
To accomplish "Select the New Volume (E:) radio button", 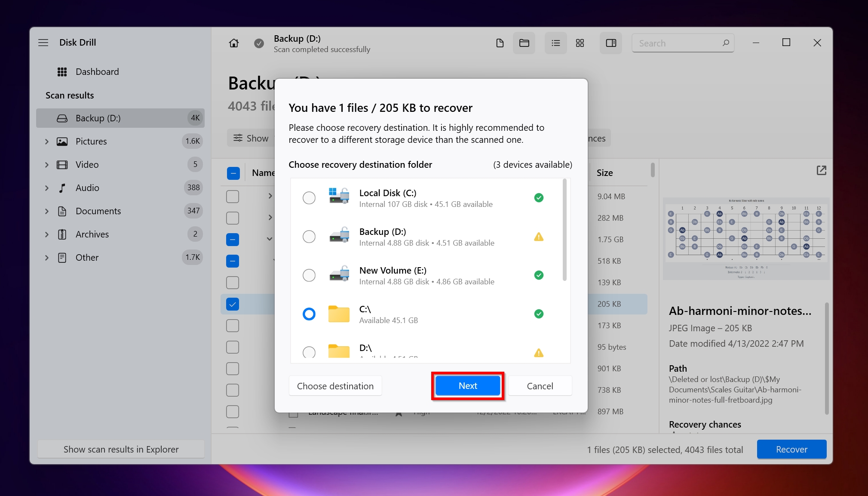I will point(310,275).
